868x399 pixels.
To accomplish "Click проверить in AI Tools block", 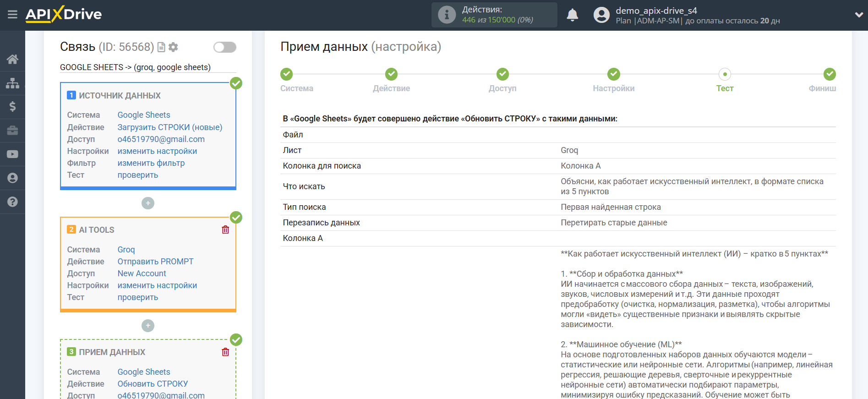I will (x=138, y=297).
